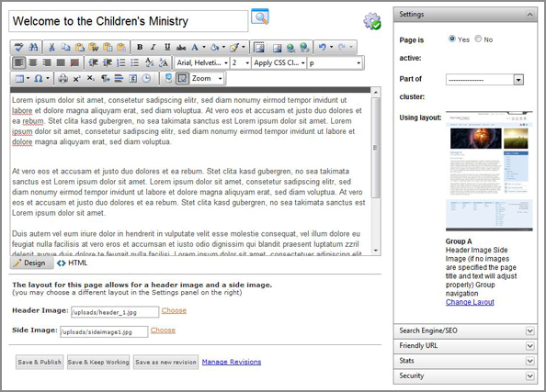Open Find and Replace binoculars icon
The height and width of the screenshot is (392, 546).
point(34,48)
